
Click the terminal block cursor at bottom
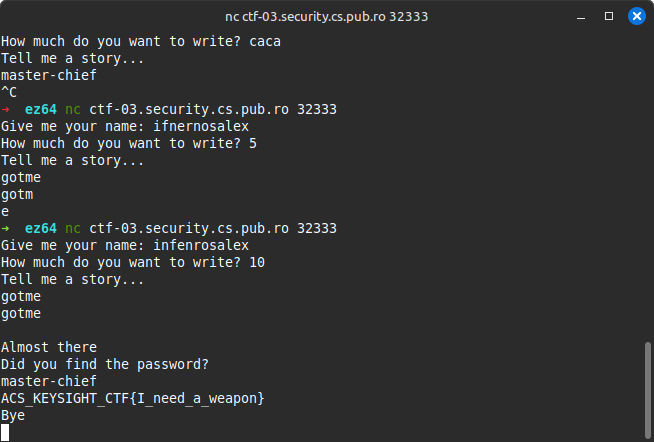click(x=5, y=432)
